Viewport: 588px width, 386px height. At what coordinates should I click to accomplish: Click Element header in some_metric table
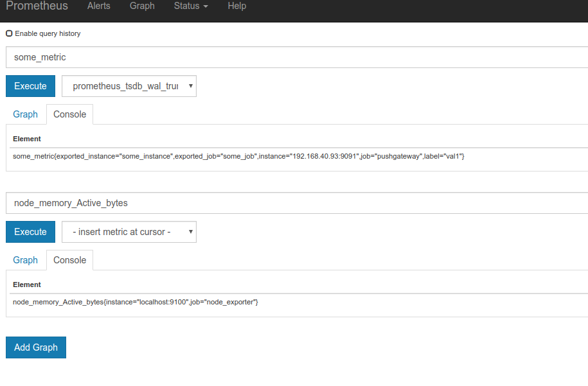coord(27,139)
